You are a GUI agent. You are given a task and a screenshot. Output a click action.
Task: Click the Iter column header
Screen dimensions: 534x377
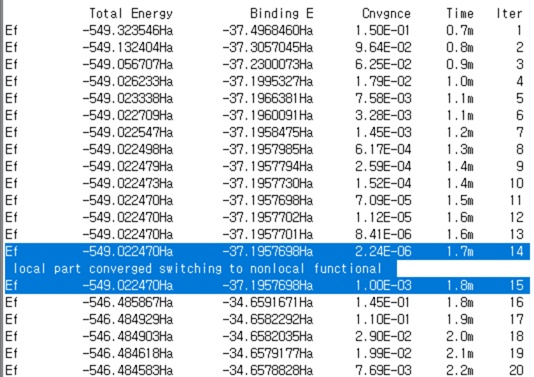(509, 14)
